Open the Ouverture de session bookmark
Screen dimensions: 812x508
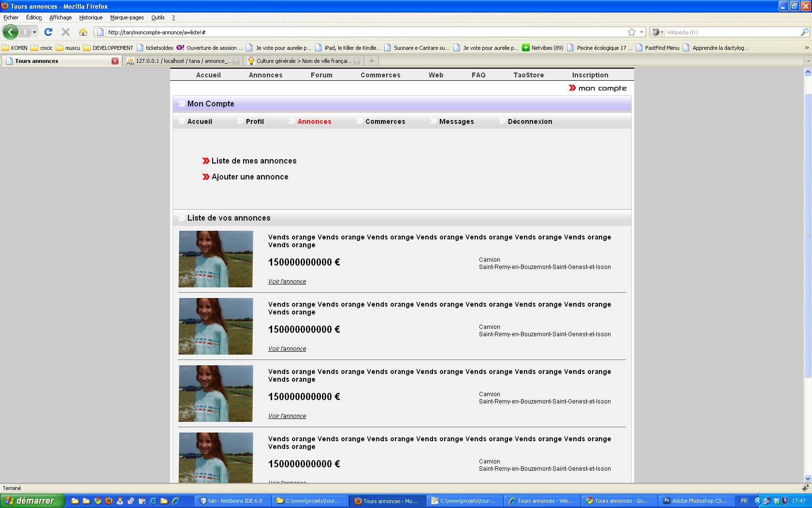pos(210,47)
